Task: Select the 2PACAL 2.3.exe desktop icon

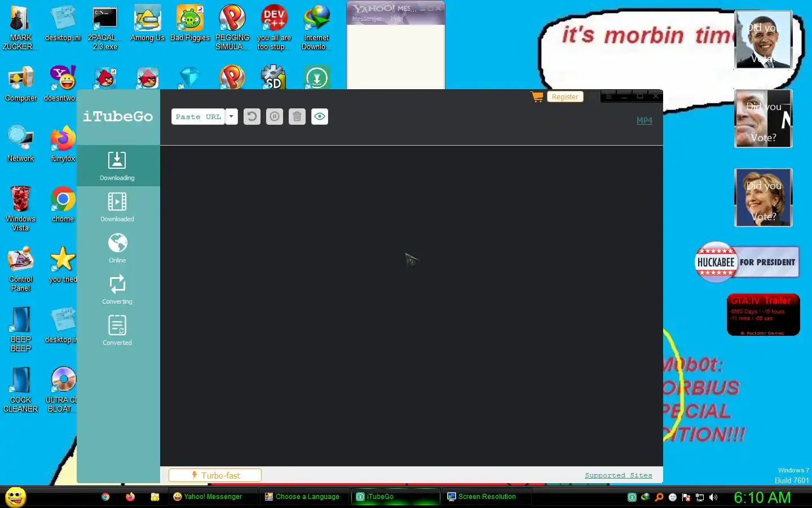Action: pos(105,28)
